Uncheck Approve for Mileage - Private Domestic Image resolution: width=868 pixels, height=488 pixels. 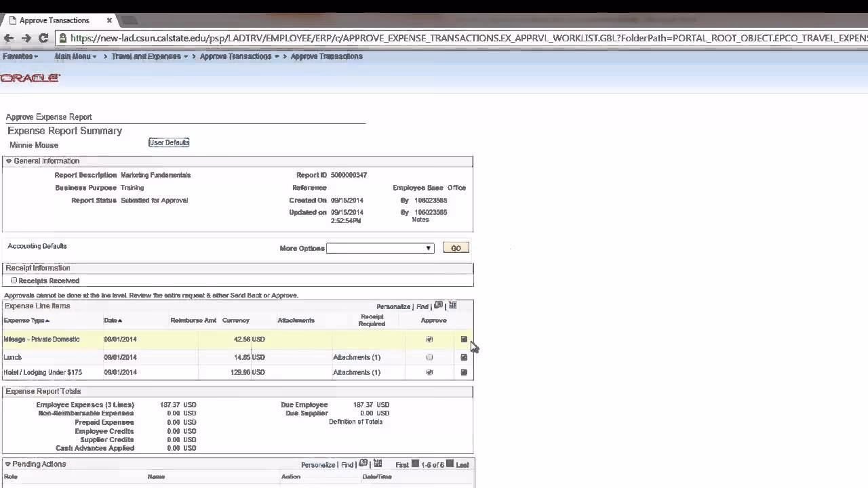coord(429,340)
